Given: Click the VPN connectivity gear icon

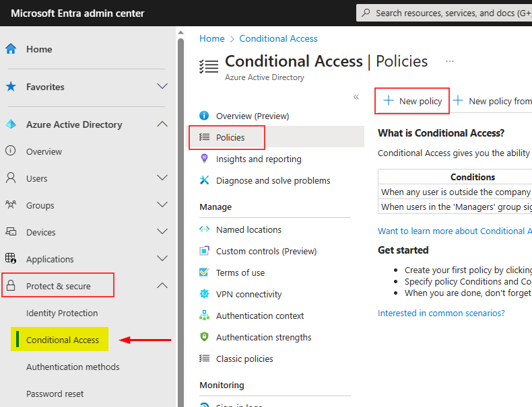Looking at the screenshot, I should [205, 294].
